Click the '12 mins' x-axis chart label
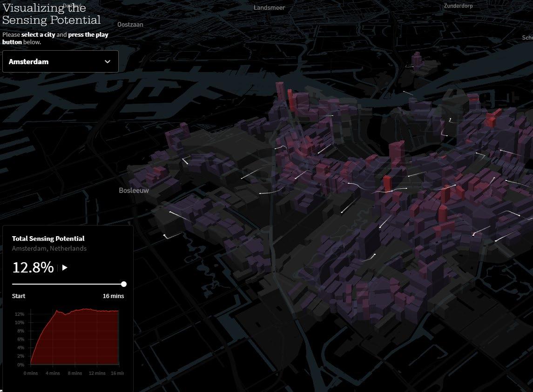Viewport: 533px width, 392px height. pos(97,373)
